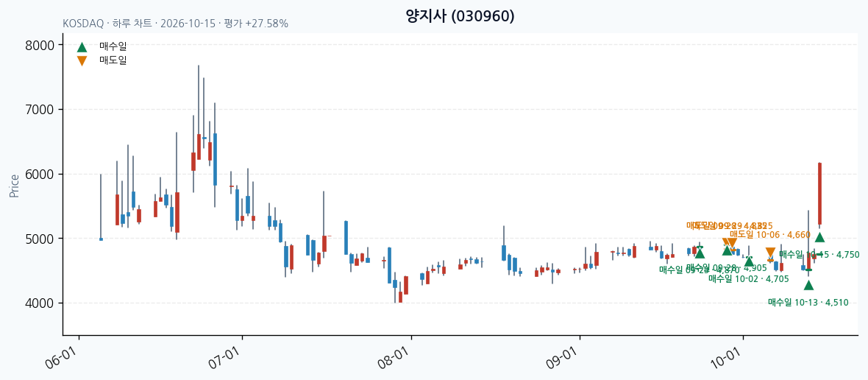This screenshot has height=380, width=868.
Task: Click the annotation 매수일 10-15 · 4,750
Action: pyautogui.click(x=819, y=254)
